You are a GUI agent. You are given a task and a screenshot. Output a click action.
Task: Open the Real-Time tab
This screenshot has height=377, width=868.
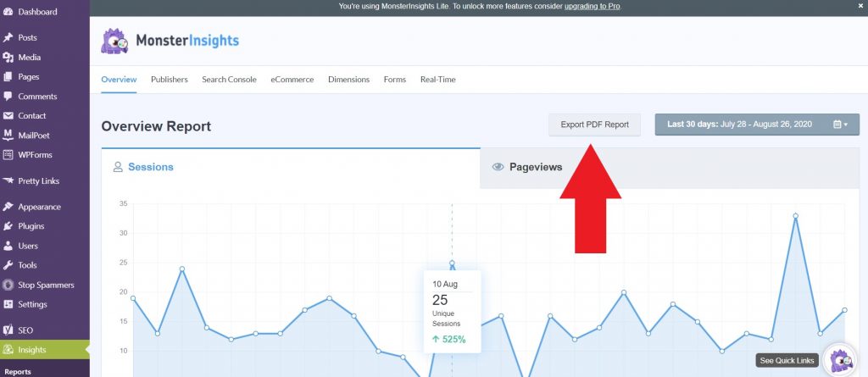tap(438, 79)
